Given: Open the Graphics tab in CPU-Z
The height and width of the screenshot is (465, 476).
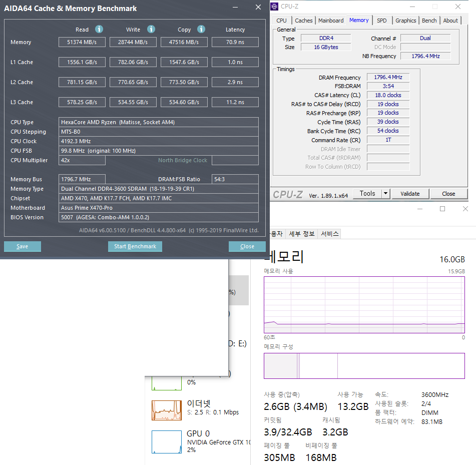Looking at the screenshot, I should pos(405,21).
